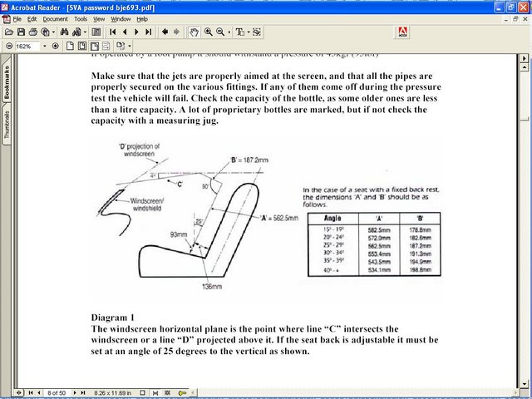Go to the first page using toolbar

[x=112, y=32]
